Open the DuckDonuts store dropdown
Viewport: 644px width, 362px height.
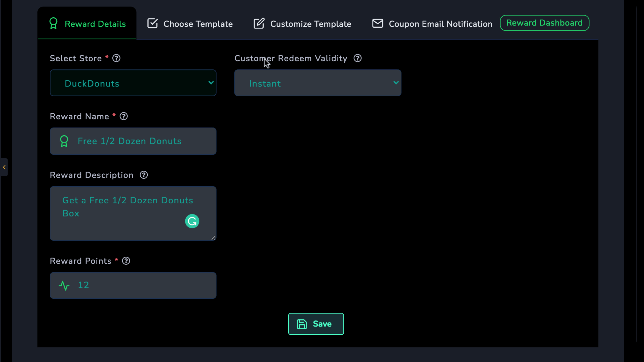point(133,83)
